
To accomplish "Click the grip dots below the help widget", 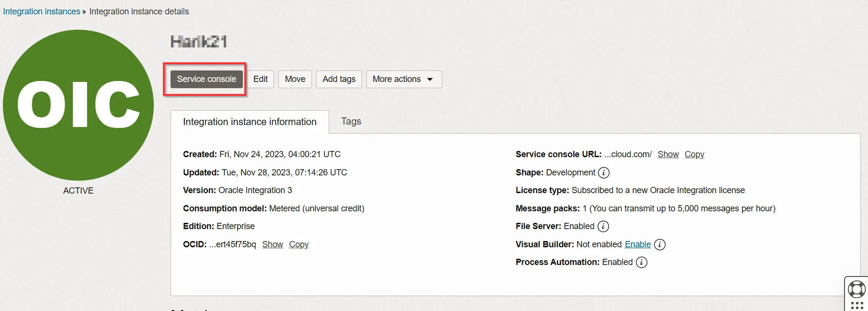I will [x=857, y=305].
